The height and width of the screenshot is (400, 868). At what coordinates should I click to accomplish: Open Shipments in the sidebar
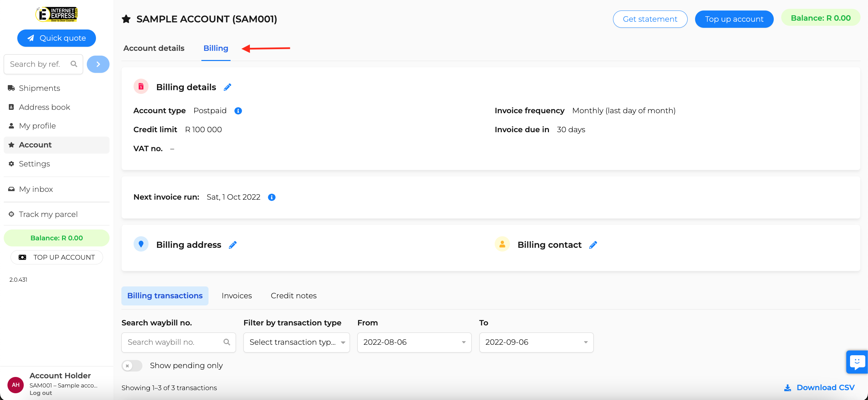pos(56,88)
